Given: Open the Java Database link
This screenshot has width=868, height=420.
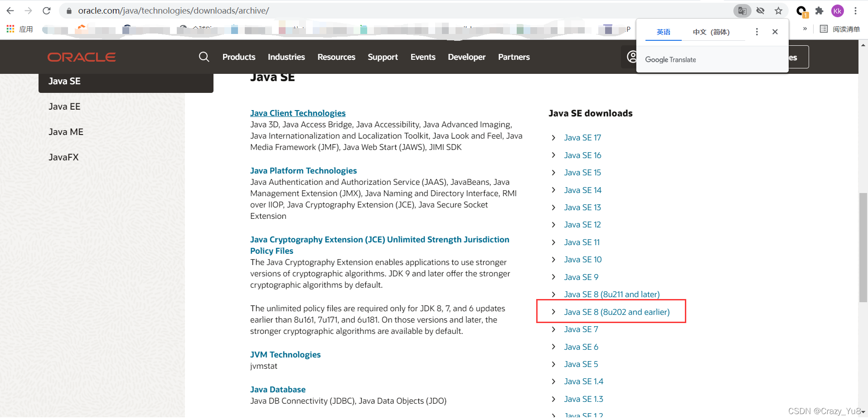Looking at the screenshot, I should coord(278,390).
